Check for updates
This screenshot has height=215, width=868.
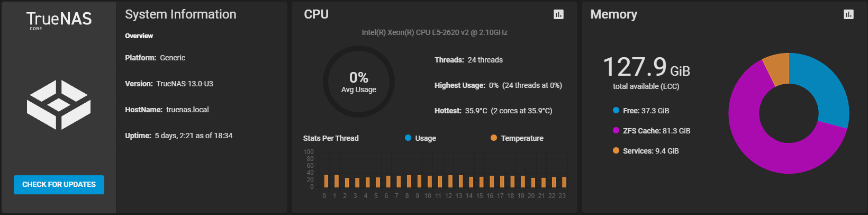click(59, 184)
